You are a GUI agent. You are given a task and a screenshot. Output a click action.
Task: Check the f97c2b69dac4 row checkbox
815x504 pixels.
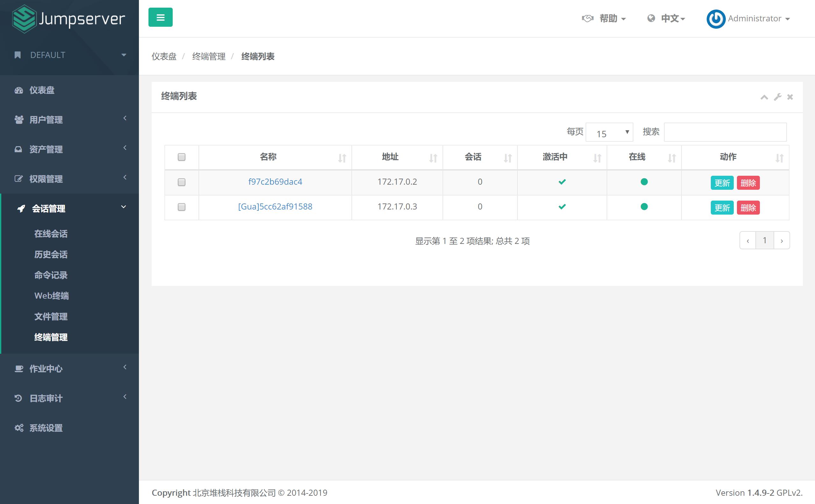coord(182,182)
